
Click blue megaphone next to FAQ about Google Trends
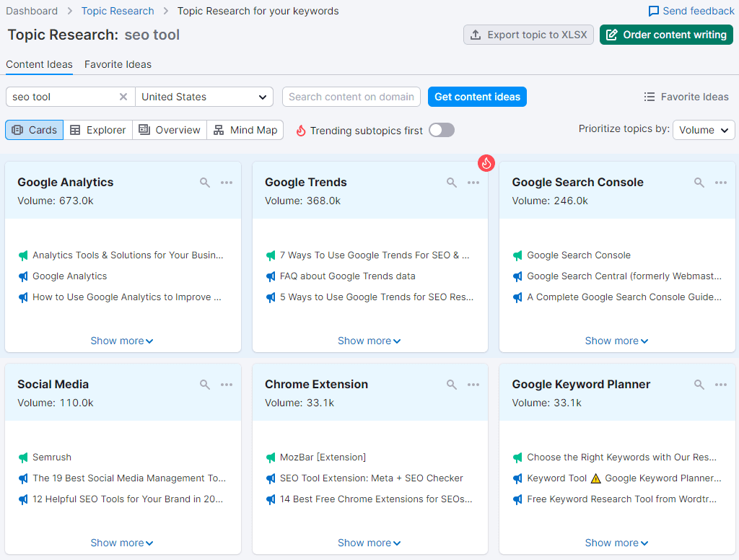pos(271,276)
